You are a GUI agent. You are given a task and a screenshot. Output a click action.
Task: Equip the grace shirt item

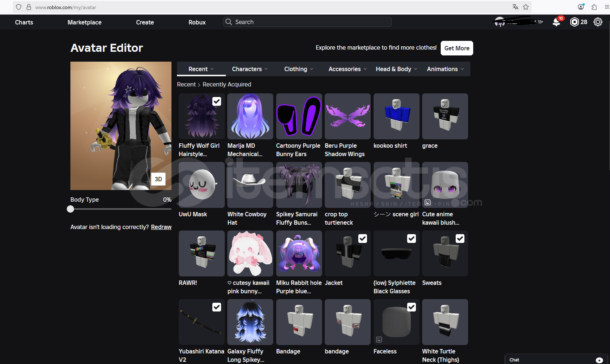tap(445, 116)
